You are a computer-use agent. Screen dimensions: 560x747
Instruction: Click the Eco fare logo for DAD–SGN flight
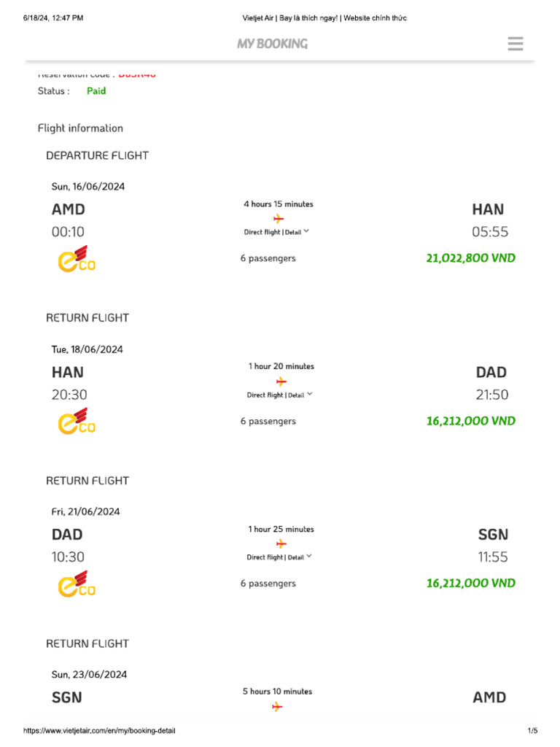tap(77, 584)
